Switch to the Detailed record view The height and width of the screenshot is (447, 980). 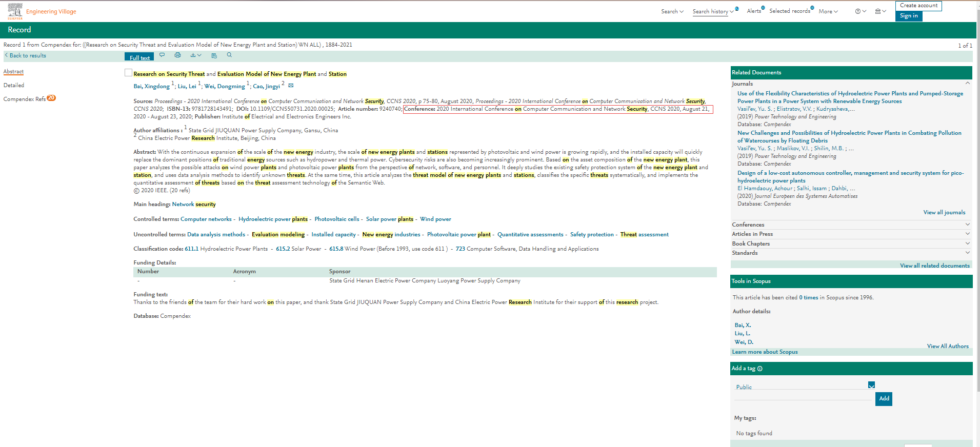(x=14, y=86)
